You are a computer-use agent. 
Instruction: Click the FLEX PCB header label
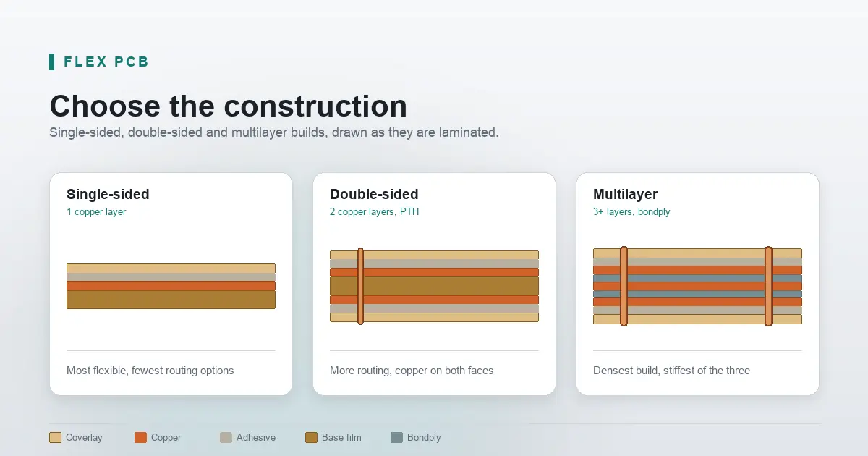pos(106,62)
